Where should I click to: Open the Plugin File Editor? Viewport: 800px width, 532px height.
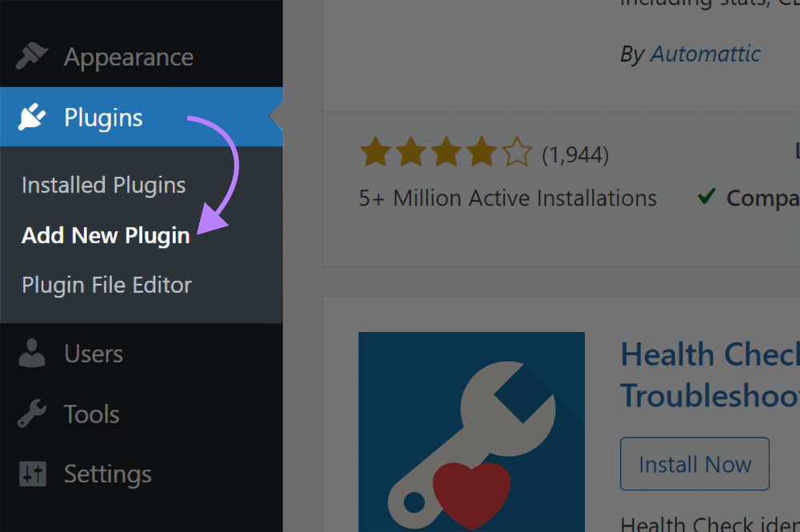106,285
